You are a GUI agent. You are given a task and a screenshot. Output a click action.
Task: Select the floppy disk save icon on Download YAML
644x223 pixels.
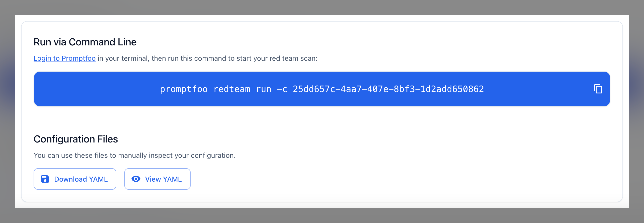[x=45, y=179]
